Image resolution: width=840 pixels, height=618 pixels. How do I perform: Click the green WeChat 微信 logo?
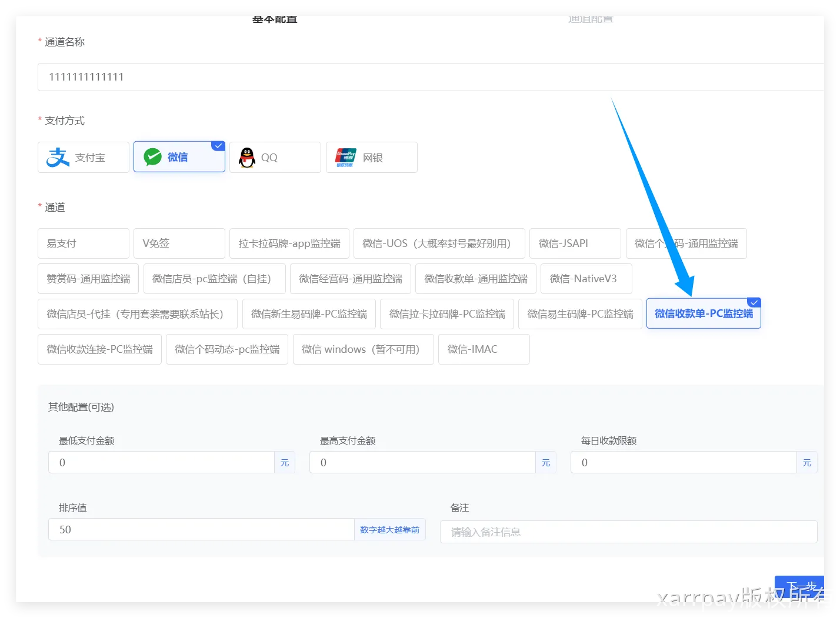153,157
